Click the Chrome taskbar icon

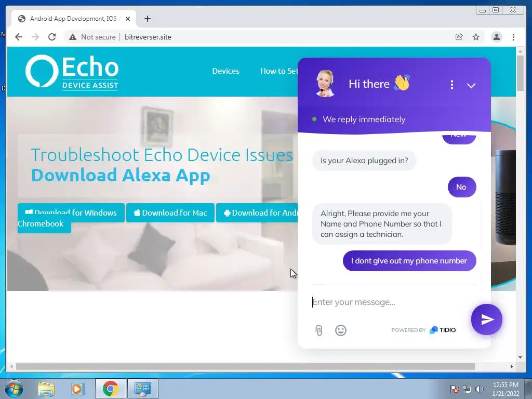(111, 389)
